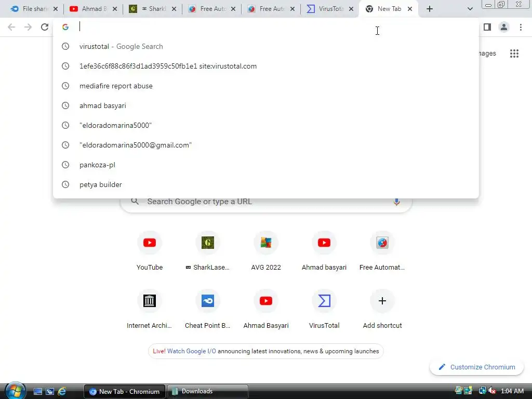Viewport: 532px width, 399px height.
Task: Open the Watch Google I/O link
Action: pyautogui.click(x=191, y=351)
